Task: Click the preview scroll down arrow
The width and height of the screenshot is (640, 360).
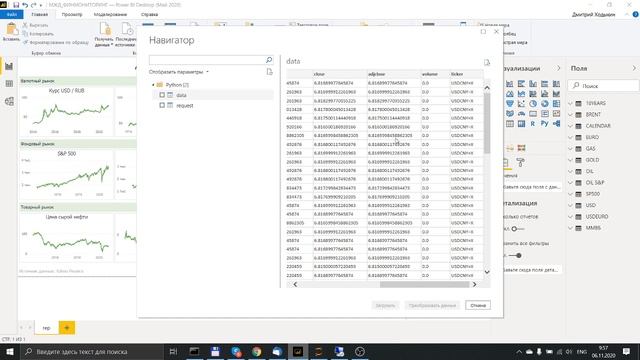Action: pyautogui.click(x=487, y=272)
